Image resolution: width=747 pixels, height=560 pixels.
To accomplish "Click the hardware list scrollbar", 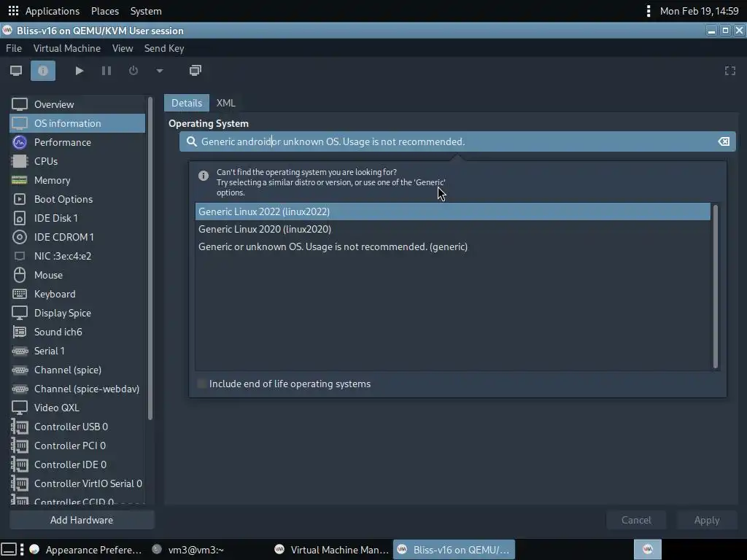I will point(150,260).
